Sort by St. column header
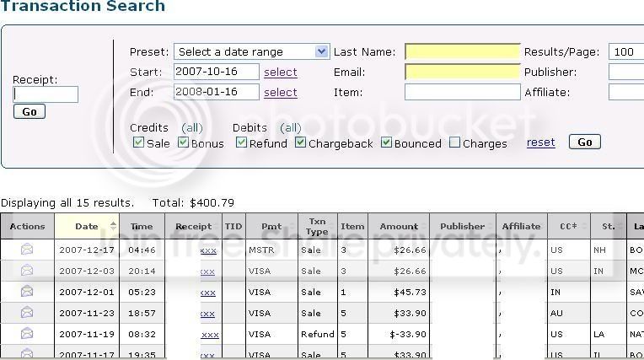 609,226
